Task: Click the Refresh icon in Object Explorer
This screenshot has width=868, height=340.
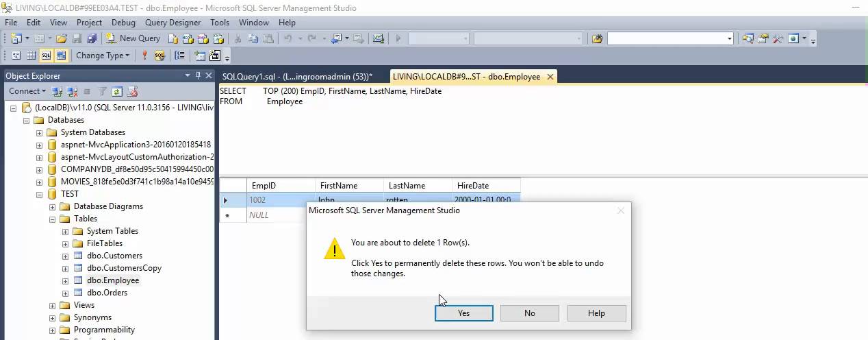Action: point(117,91)
